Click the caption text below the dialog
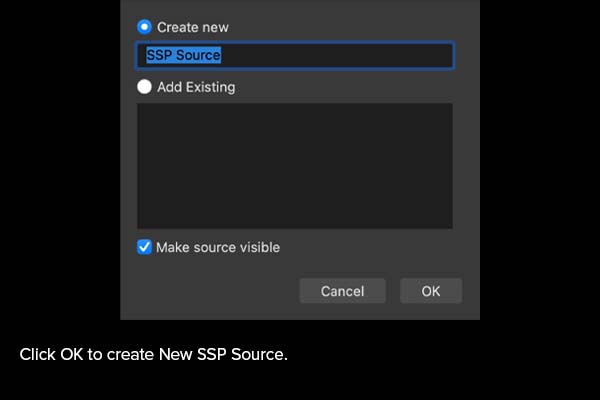This screenshot has width=600, height=400. point(154,354)
